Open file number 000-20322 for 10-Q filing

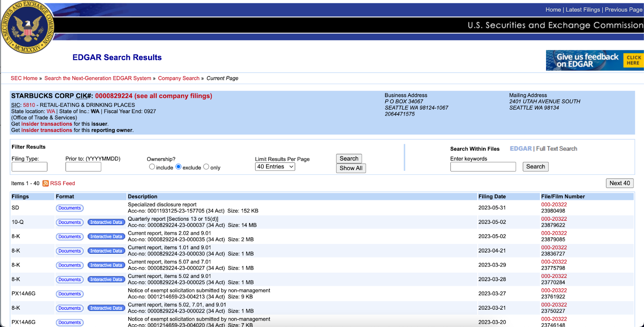coord(554,219)
